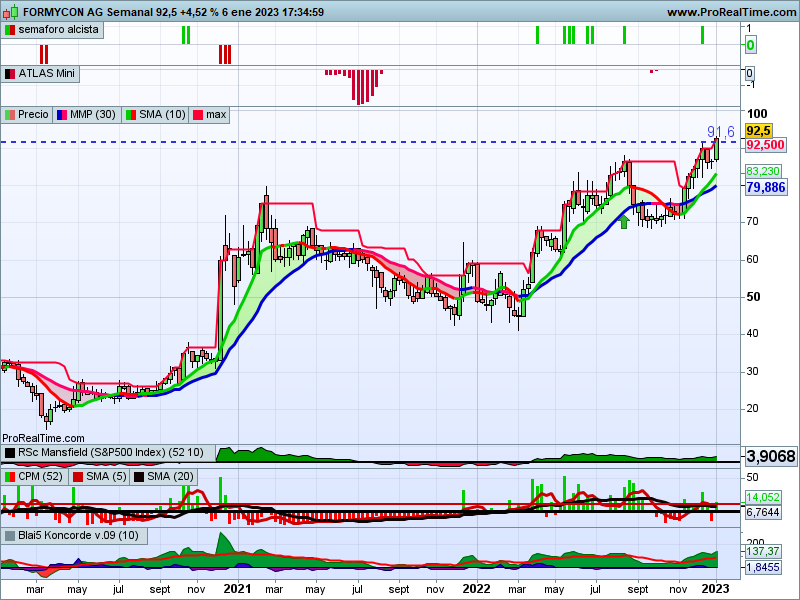The width and height of the screenshot is (800, 600).
Task: Select the MMP (30) legend label
Action: [92, 114]
